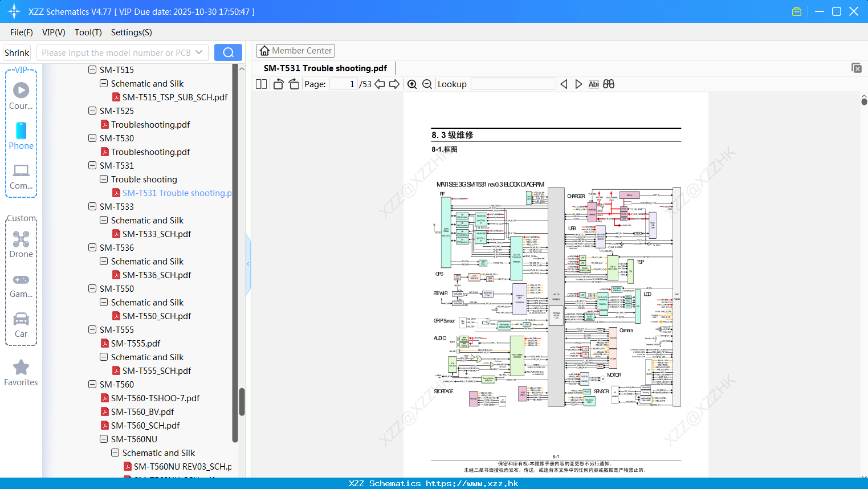Open the Drone category
Screen dimensions: 868x489
click(21, 244)
